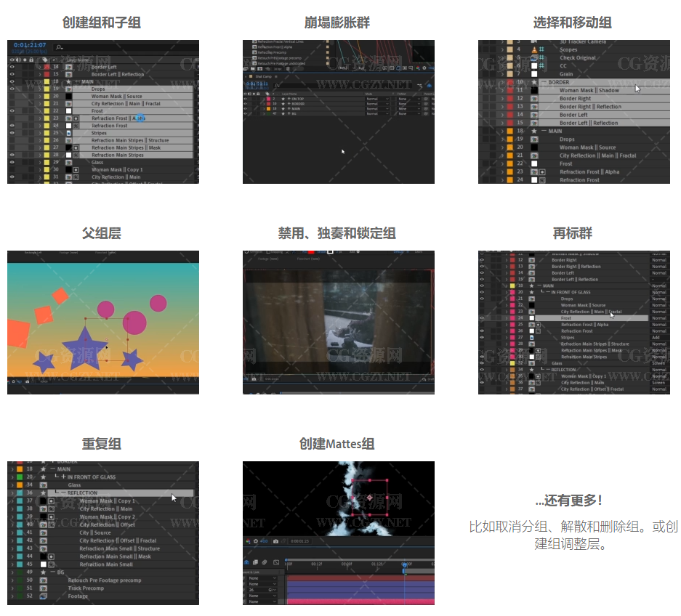Click the star icon on the REFLECTION row 36

coord(44,493)
